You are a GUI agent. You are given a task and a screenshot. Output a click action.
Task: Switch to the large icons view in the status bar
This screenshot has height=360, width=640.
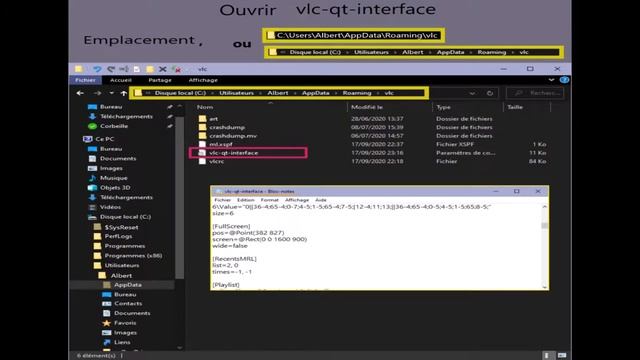click(x=562, y=356)
